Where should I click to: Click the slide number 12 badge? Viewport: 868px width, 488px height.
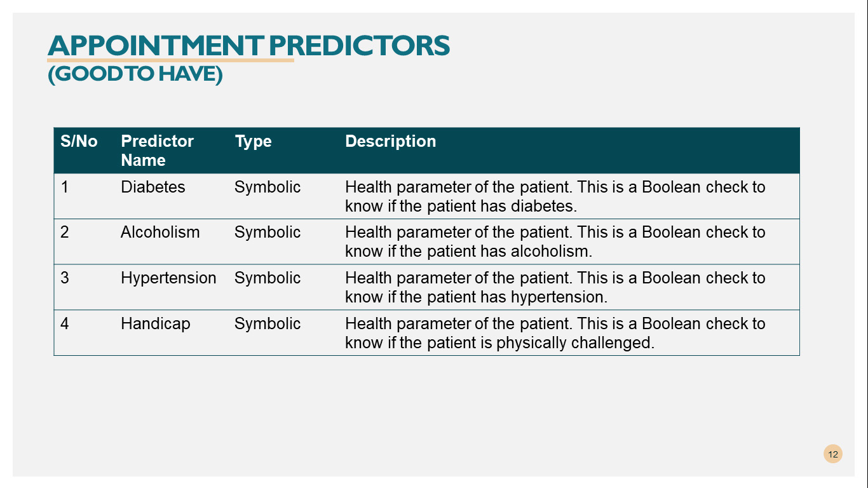[832, 454]
